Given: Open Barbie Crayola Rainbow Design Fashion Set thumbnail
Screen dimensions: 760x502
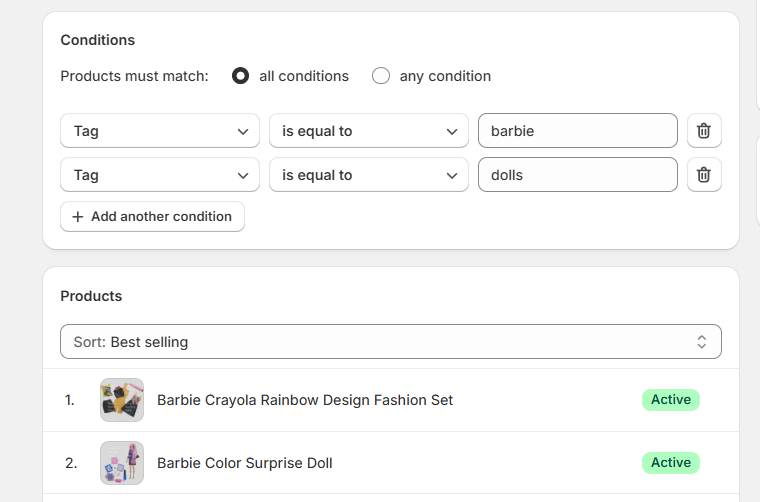Looking at the screenshot, I should point(122,400).
